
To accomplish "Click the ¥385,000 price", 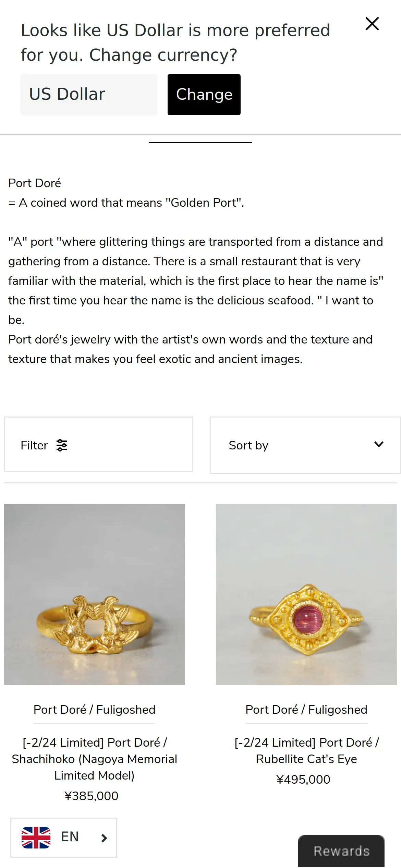I will tap(91, 796).
